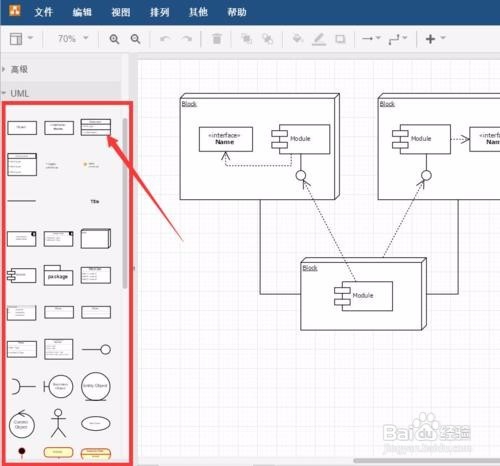Select the yellow Activity rounded shape
Screen dimensions: 500x466
pyautogui.click(x=58, y=452)
